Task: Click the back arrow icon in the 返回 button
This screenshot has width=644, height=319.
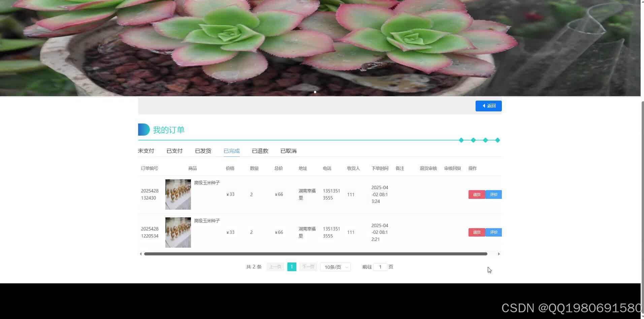Action: click(x=484, y=106)
